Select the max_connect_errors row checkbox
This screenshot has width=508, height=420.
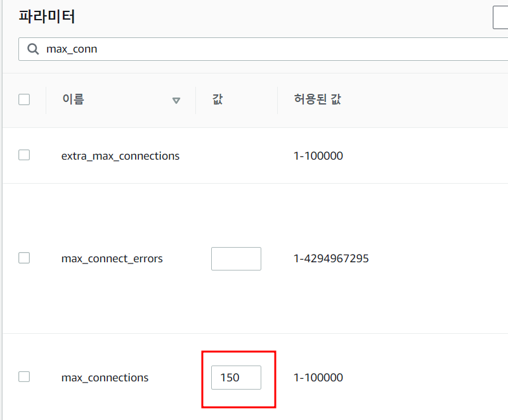[24, 258]
